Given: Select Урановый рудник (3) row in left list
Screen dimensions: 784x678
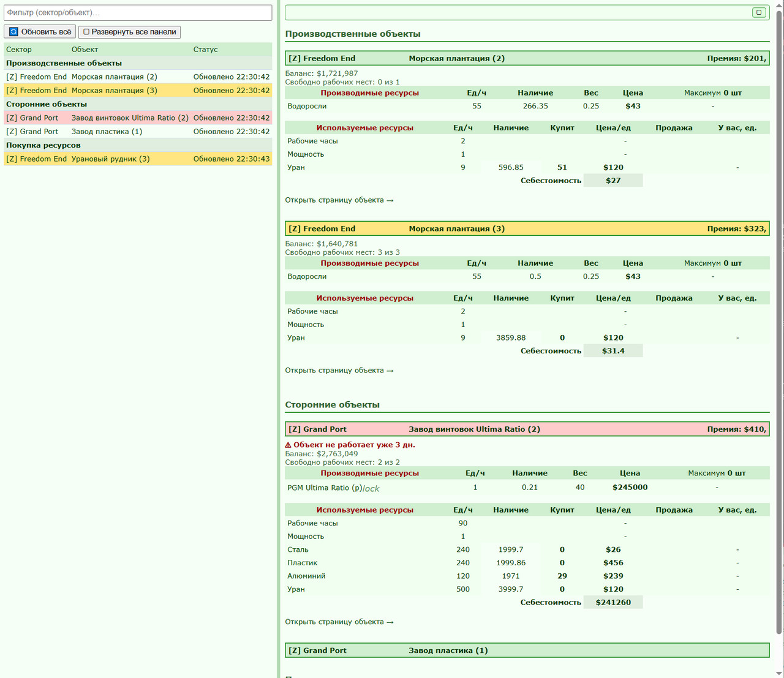Looking at the screenshot, I should (138, 159).
